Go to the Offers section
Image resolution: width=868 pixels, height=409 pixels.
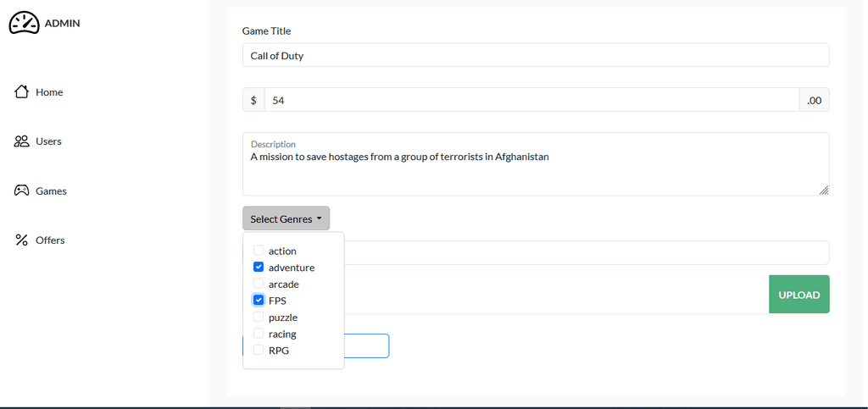click(x=40, y=240)
